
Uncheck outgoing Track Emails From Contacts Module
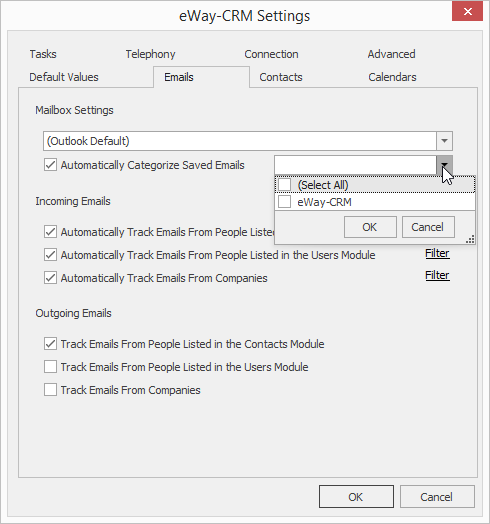[50, 344]
